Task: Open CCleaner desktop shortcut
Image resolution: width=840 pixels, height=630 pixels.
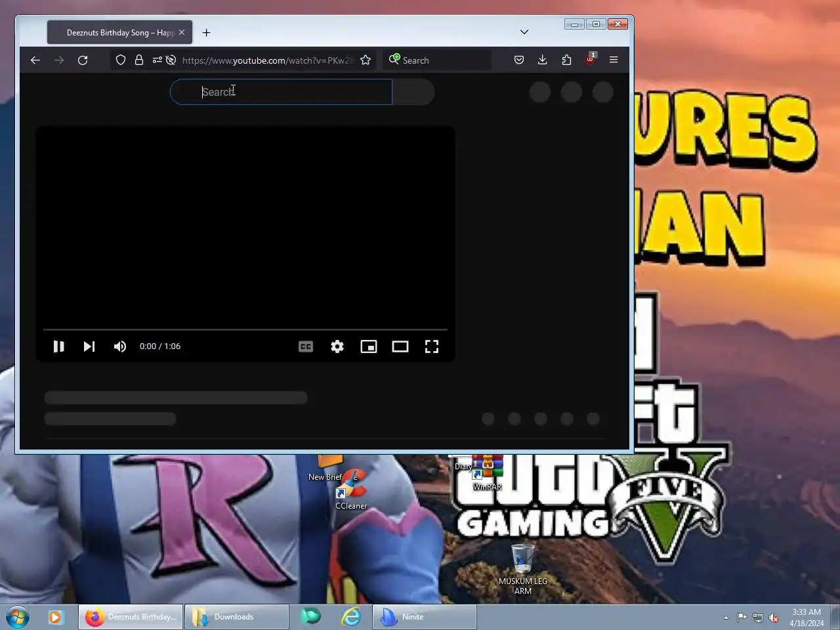Action: click(351, 490)
